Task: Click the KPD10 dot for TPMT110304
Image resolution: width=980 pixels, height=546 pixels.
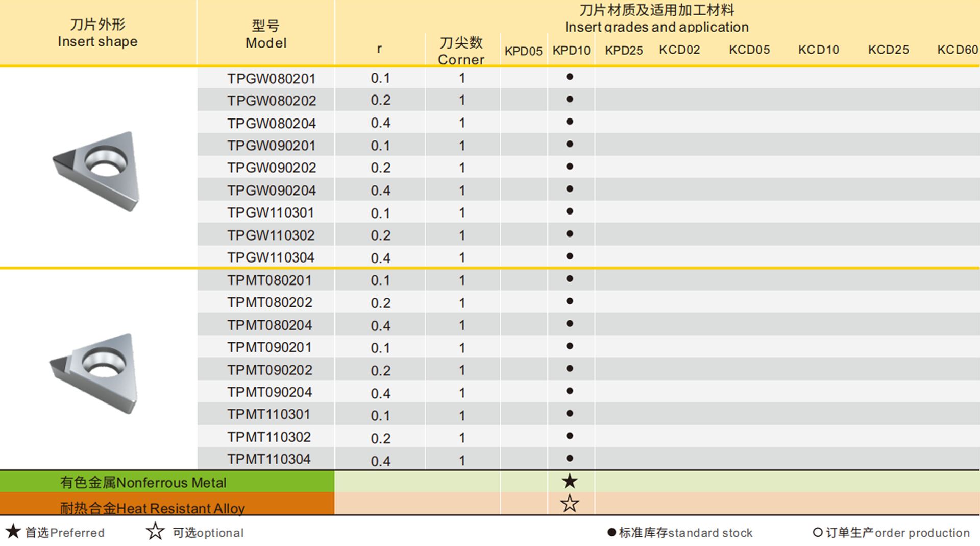Action: point(570,458)
